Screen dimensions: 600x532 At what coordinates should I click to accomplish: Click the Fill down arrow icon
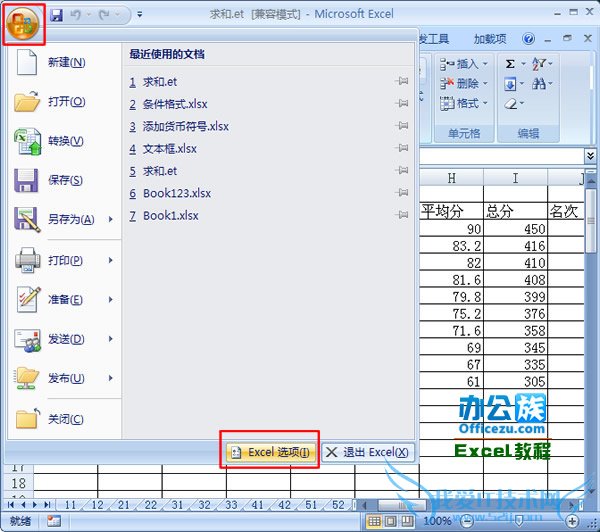pos(510,84)
